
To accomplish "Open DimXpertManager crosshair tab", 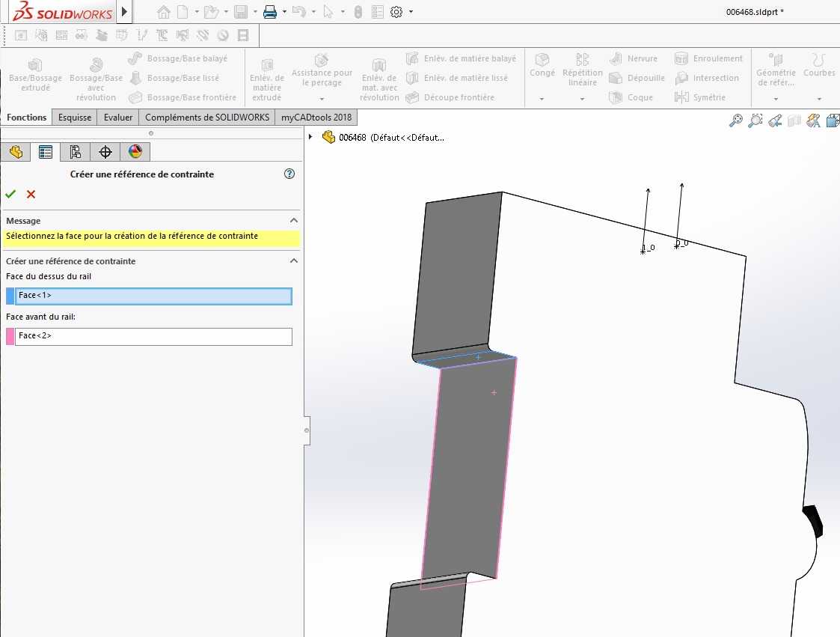I will 105,152.
